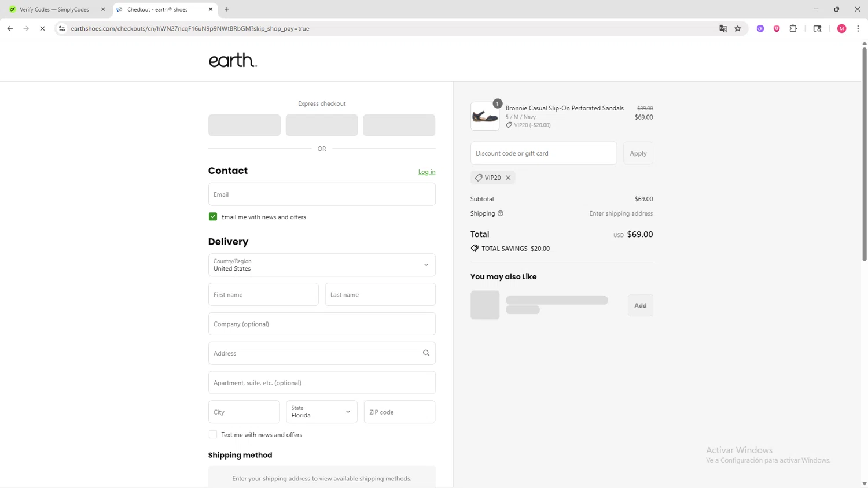The height and width of the screenshot is (488, 868).
Task: Open the purple circular extension icon
Action: tap(760, 28)
